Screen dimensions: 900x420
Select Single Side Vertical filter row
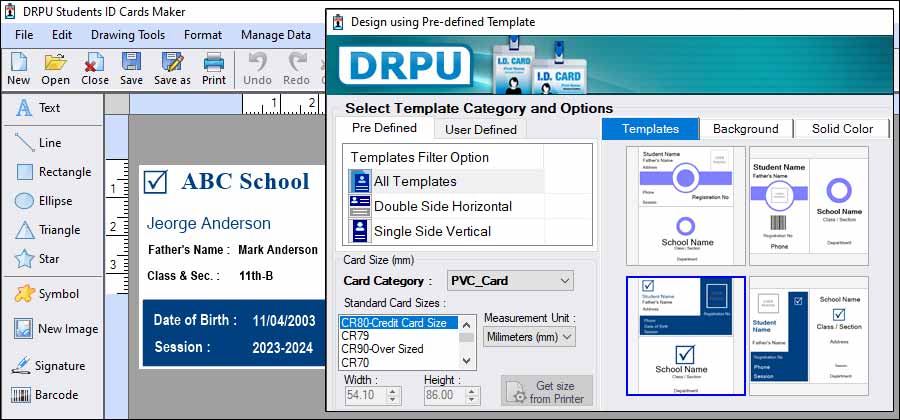click(x=446, y=231)
